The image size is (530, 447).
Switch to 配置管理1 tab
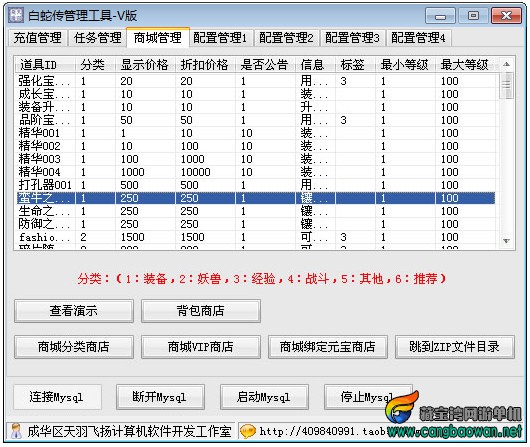pos(220,38)
